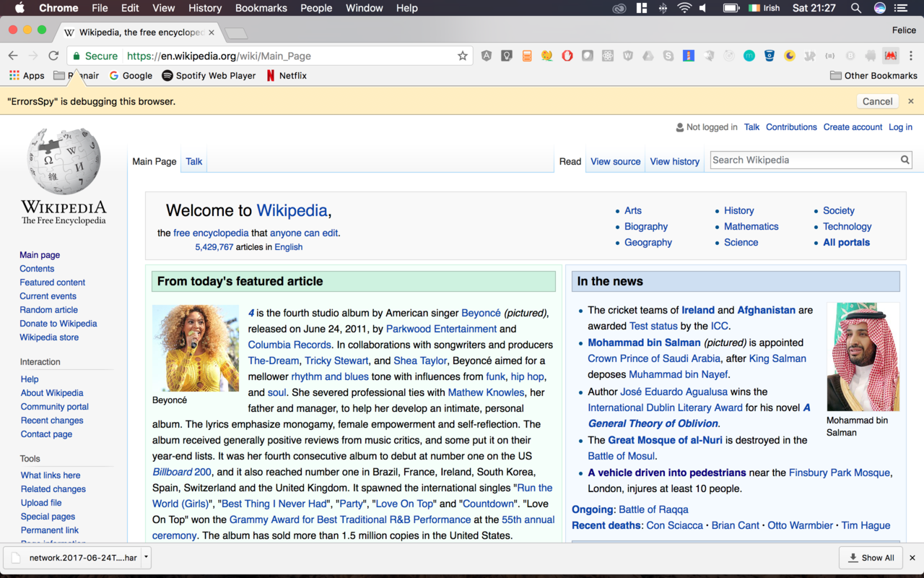Open the Mohammad bin Salman news link
The width and height of the screenshot is (924, 578).
[x=644, y=342]
